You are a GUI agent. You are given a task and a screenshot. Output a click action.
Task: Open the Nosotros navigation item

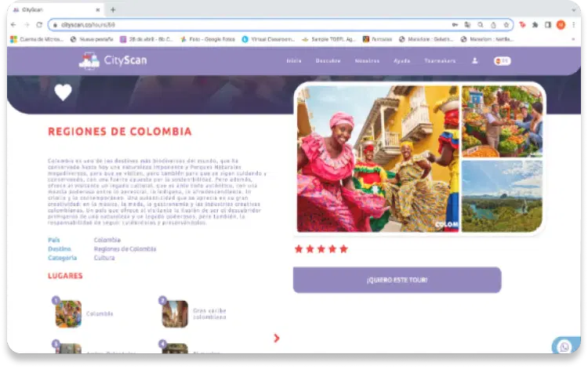click(367, 60)
